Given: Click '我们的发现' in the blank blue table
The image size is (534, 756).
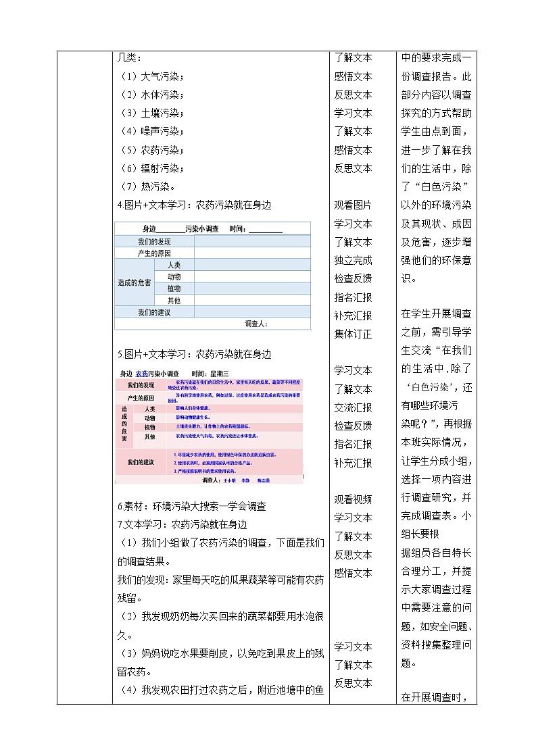Looking at the screenshot, I should coord(154,242).
